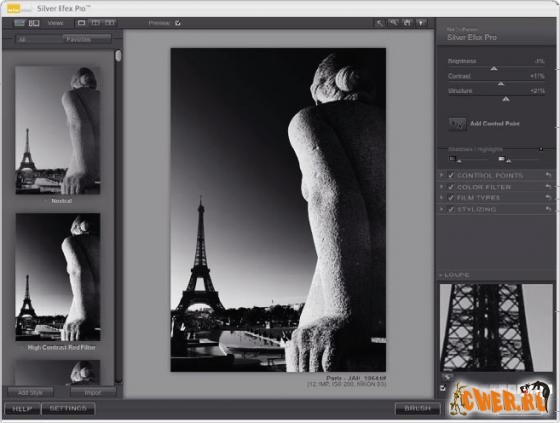Switch to single image view layout
560x423 pixels.
pos(81,23)
